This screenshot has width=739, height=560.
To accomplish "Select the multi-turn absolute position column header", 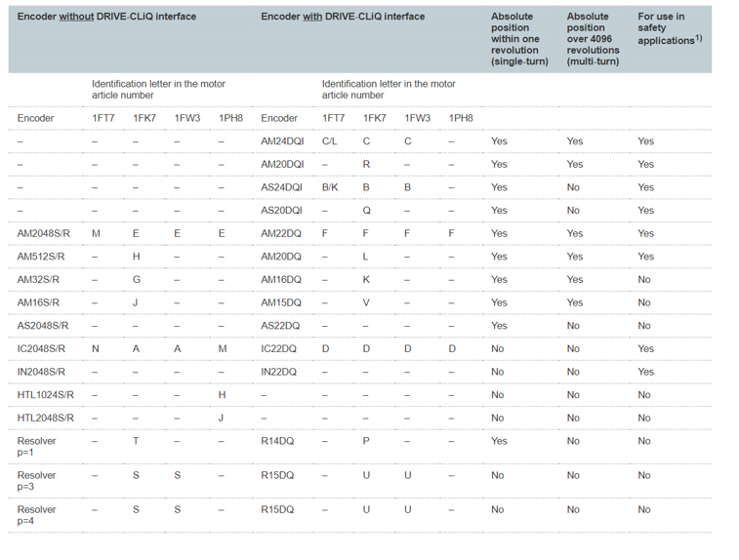I will [x=593, y=39].
